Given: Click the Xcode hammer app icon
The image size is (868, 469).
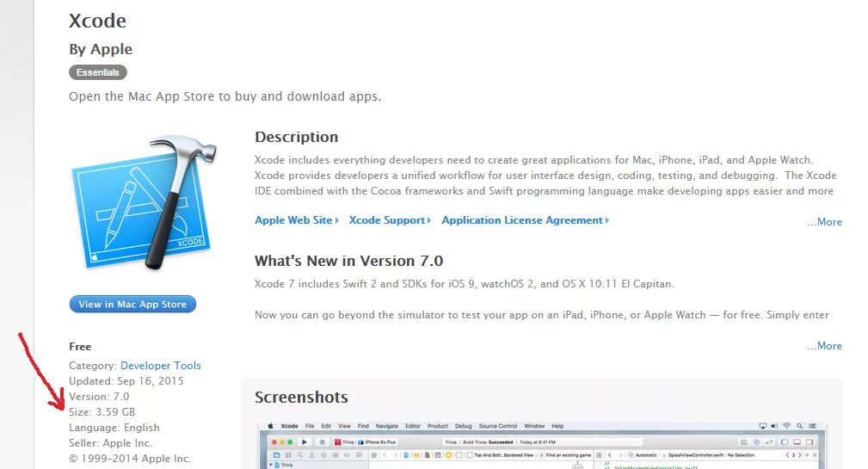Looking at the screenshot, I should (144, 203).
